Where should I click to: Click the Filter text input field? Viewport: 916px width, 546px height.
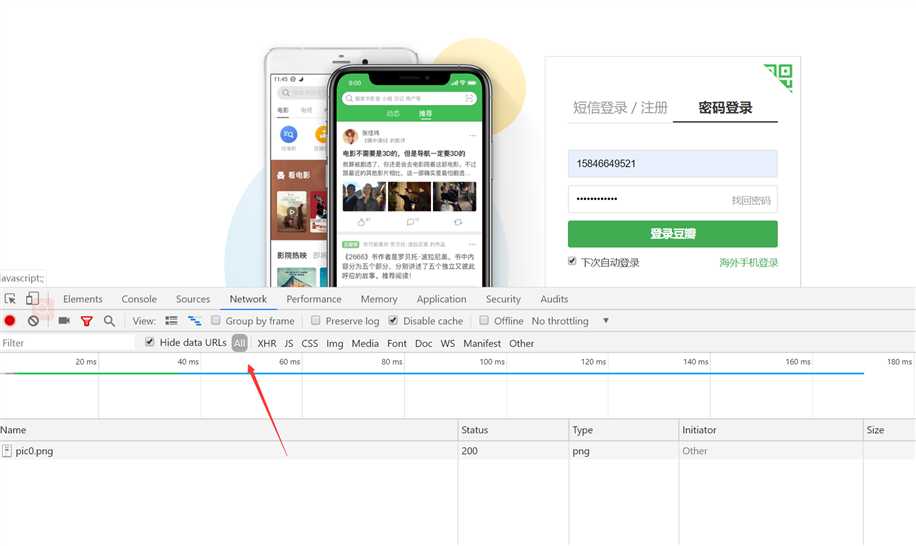(67, 343)
